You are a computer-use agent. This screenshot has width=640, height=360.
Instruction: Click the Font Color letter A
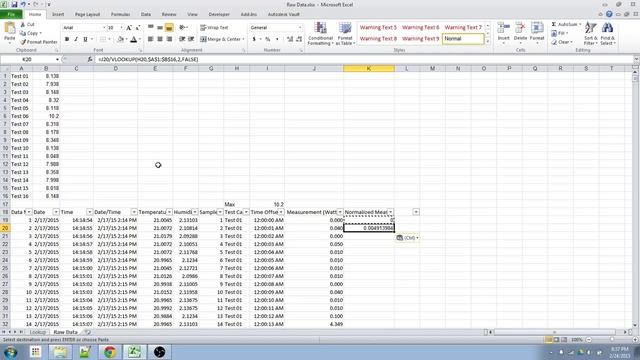(133, 39)
